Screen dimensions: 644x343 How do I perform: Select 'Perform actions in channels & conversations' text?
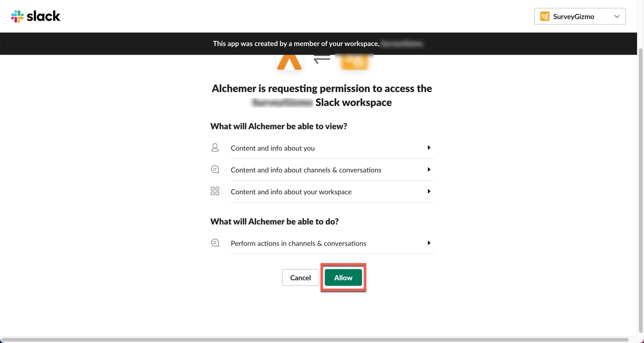click(x=298, y=243)
